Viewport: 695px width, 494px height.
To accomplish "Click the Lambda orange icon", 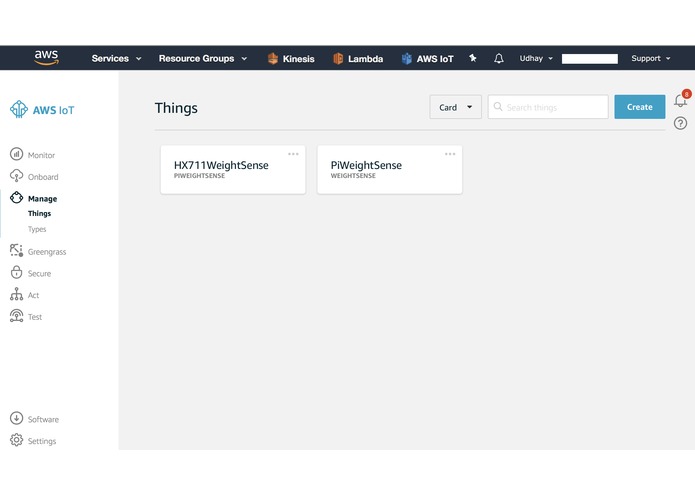I will click(x=338, y=58).
